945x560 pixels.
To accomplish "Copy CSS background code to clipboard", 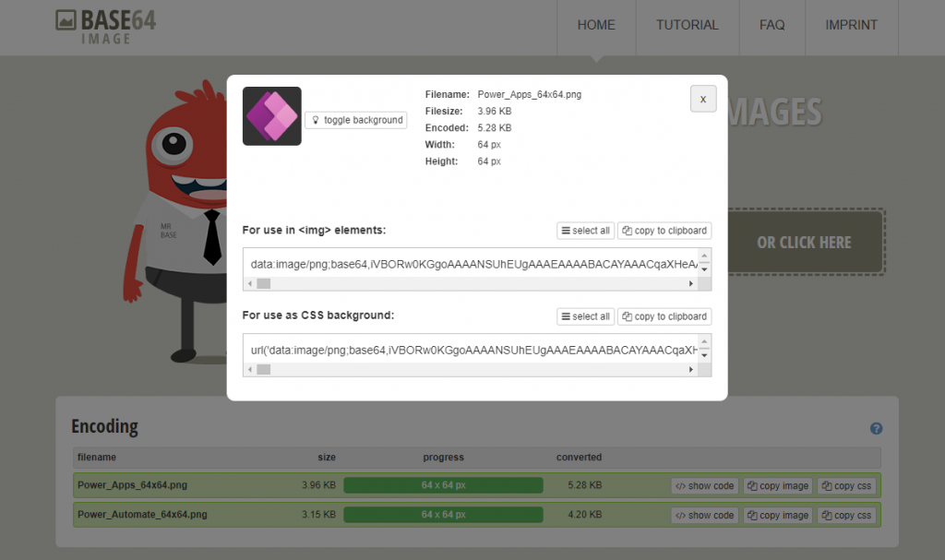I will pos(664,316).
